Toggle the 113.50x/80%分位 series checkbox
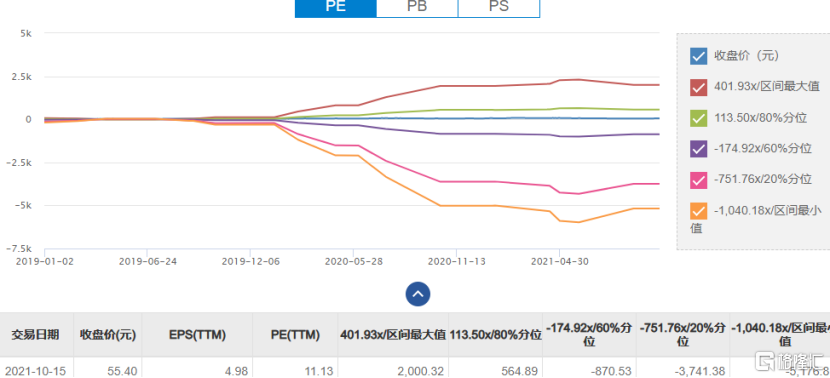830x378 pixels. pos(698,118)
